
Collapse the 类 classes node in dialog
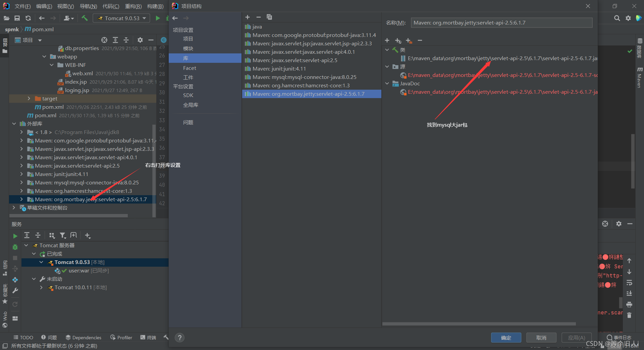click(387, 50)
